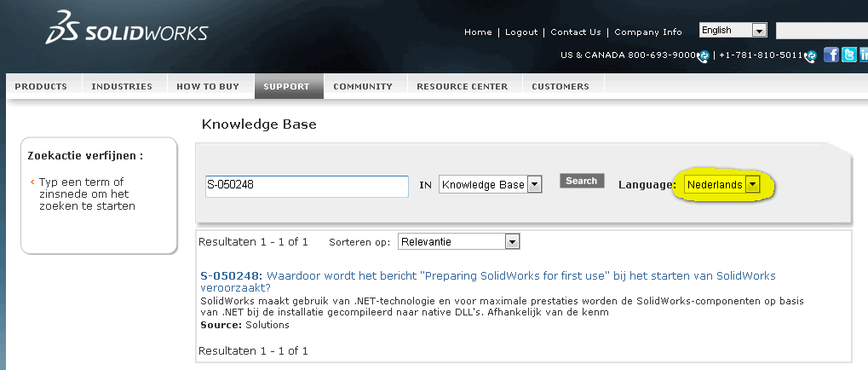868x370 pixels.
Task: Click the top-right site search box
Action: (x=821, y=31)
